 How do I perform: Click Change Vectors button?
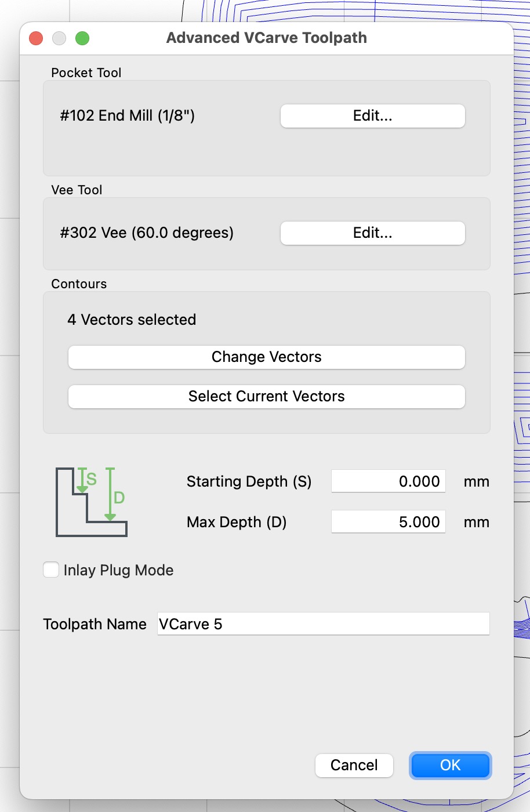pyautogui.click(x=267, y=357)
